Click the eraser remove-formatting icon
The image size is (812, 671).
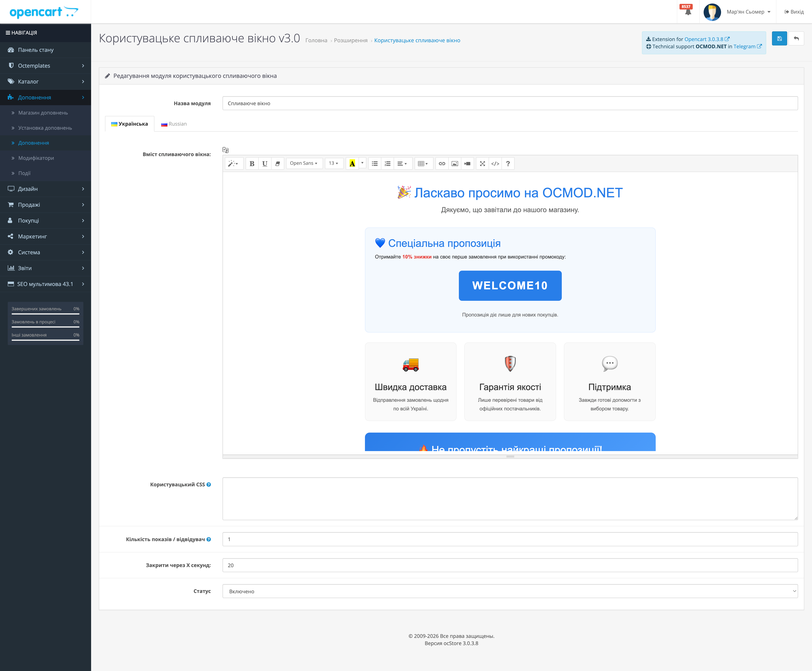tap(278, 164)
